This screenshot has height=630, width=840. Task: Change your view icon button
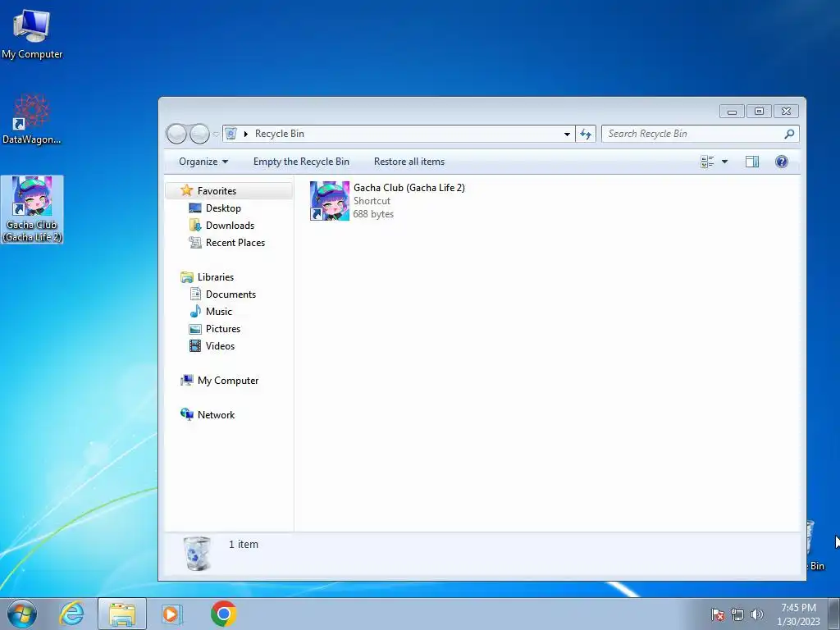[707, 162]
